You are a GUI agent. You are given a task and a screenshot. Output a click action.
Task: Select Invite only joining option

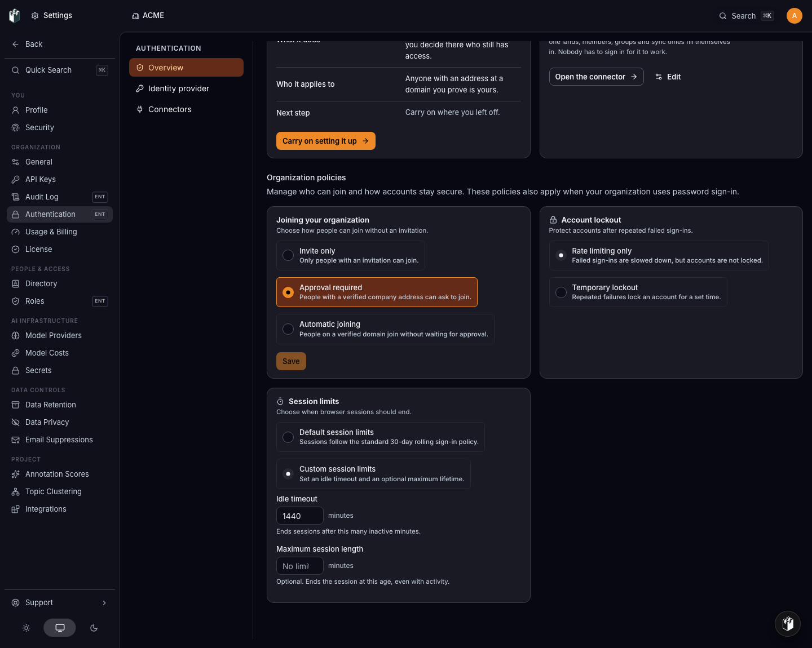(351, 255)
